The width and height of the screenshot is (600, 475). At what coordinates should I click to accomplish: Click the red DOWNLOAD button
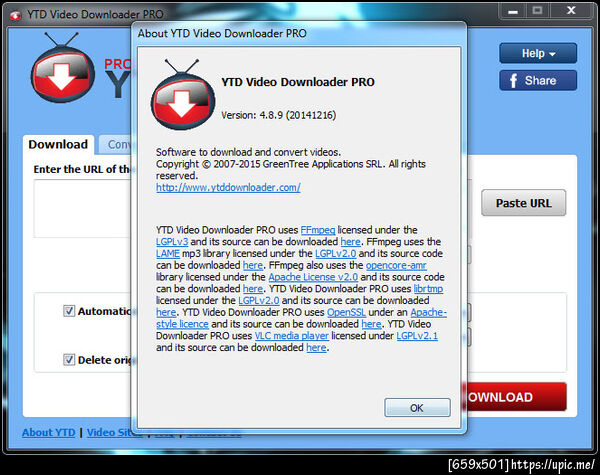516,397
